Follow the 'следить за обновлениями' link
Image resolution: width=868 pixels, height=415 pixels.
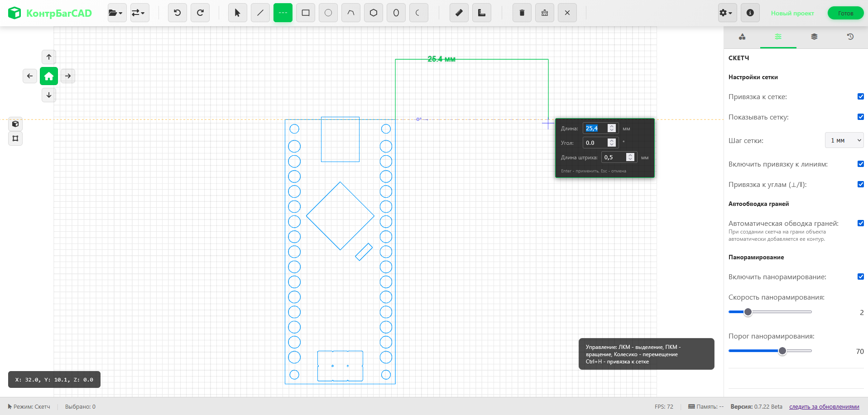pyautogui.click(x=824, y=406)
